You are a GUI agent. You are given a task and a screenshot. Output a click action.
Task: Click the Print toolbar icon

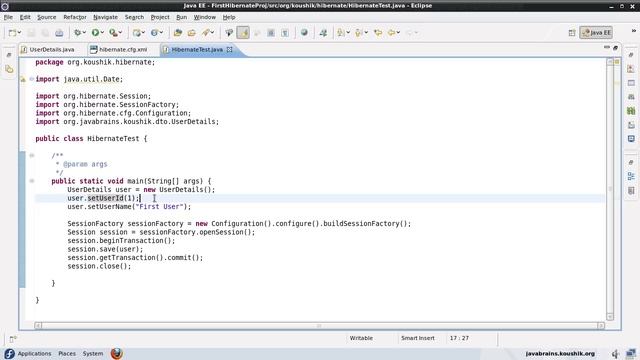[x=59, y=33]
